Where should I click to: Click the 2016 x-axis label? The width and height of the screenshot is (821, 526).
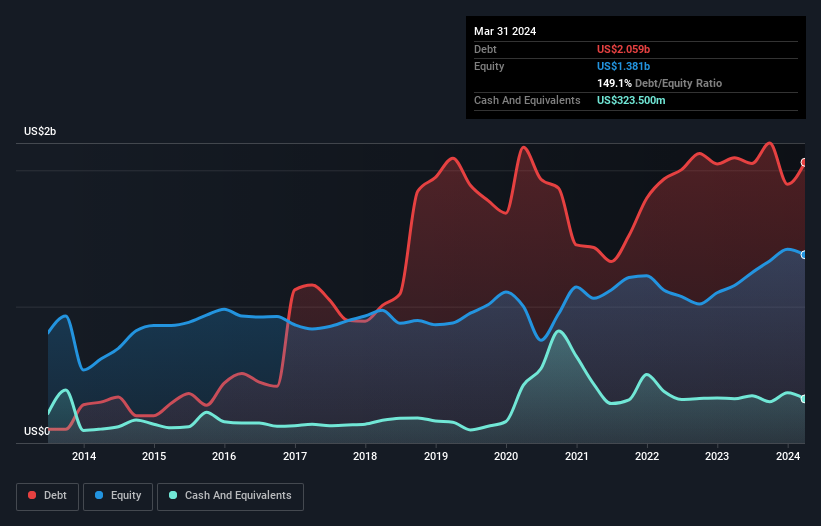tap(224, 456)
